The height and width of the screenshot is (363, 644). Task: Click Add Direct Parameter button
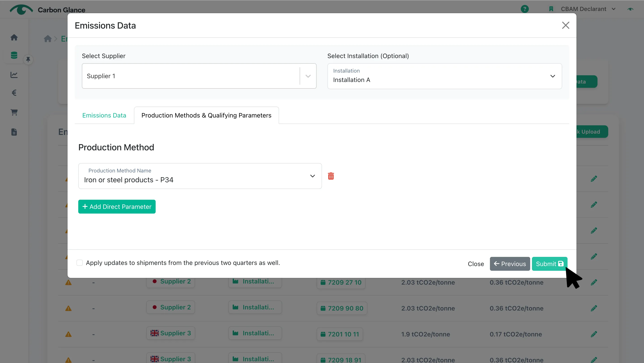coord(117,207)
